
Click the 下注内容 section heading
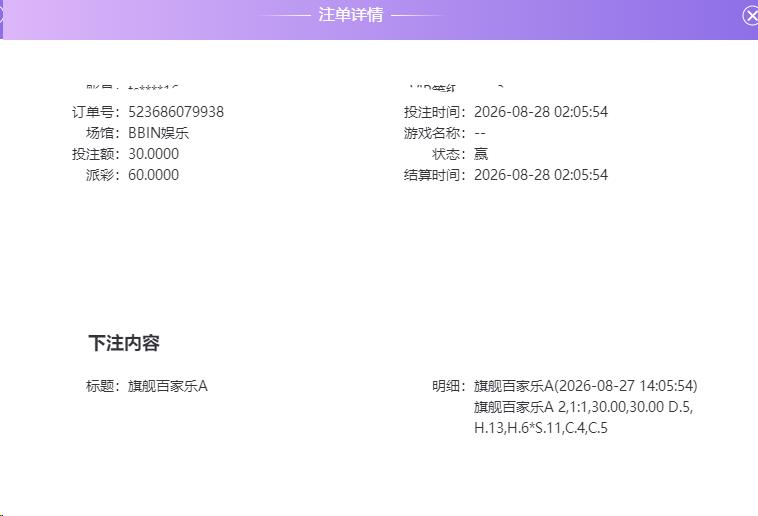pyautogui.click(x=124, y=343)
